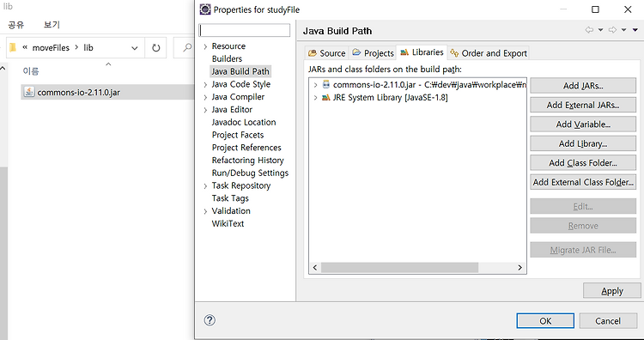The height and width of the screenshot is (340, 644).
Task: Open the 보기 ribbon tab in Explorer
Action: (x=52, y=25)
